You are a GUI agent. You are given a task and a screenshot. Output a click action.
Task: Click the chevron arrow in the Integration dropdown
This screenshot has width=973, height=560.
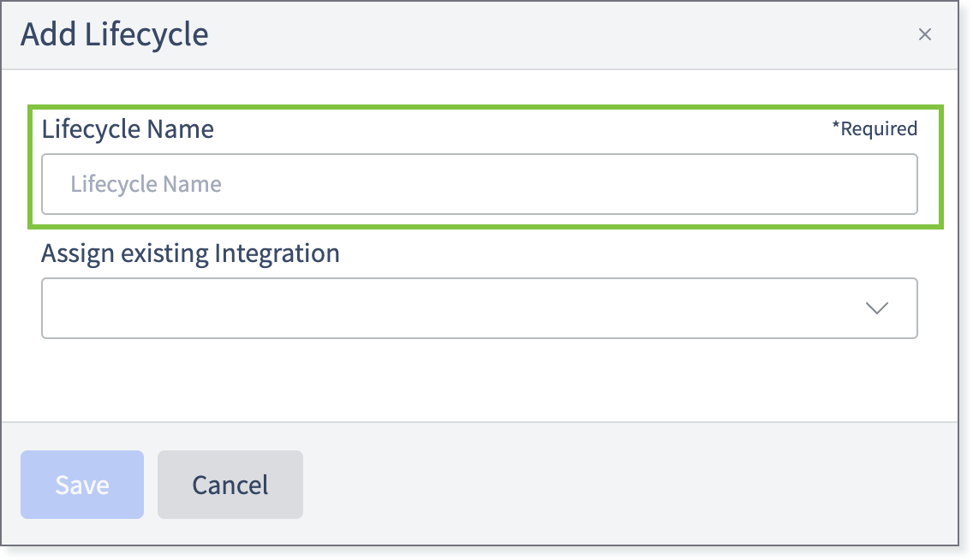(x=877, y=308)
